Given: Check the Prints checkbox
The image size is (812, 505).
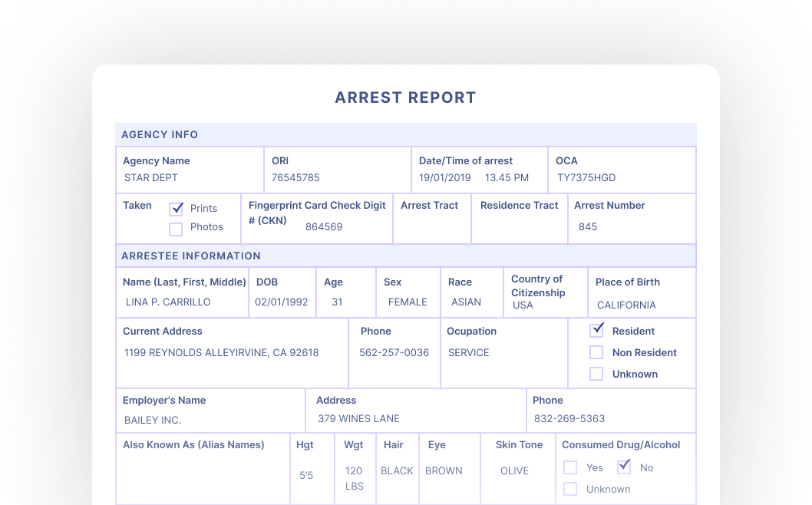Looking at the screenshot, I should [176, 209].
